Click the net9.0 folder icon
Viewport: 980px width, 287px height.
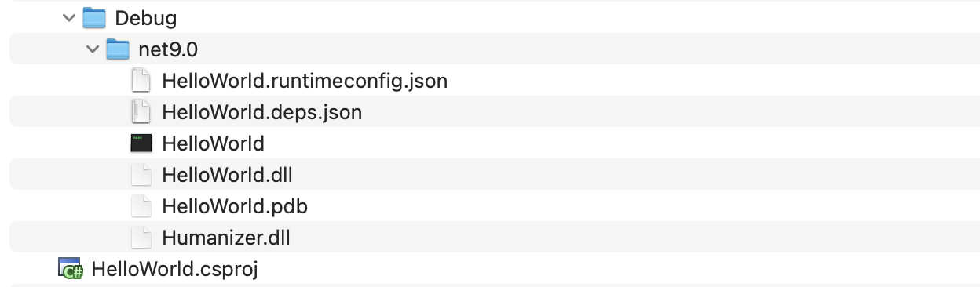(x=118, y=49)
